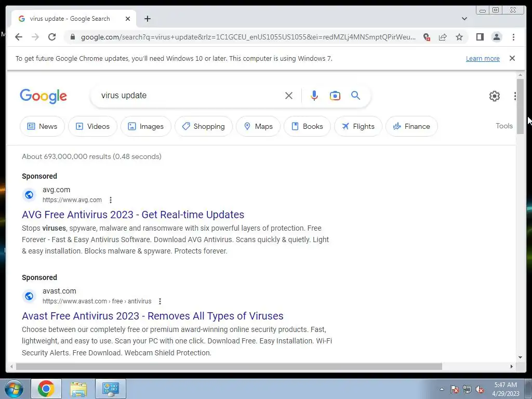Click the horizontal scrollbar thumb

click(229, 366)
